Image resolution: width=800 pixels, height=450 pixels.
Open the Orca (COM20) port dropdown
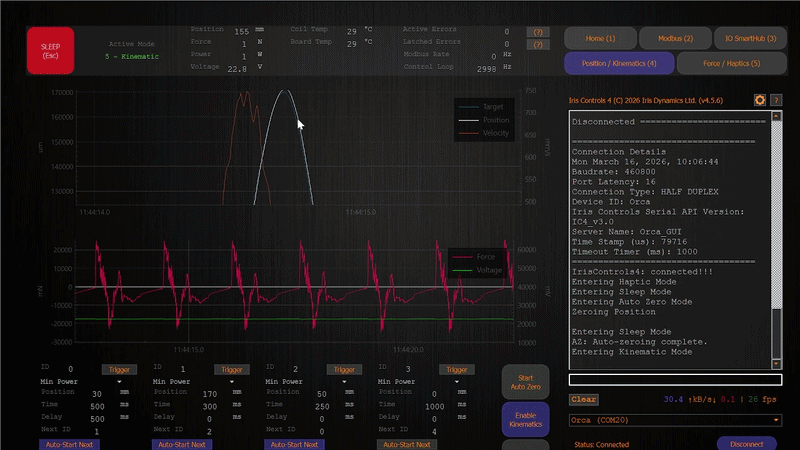tap(675, 419)
